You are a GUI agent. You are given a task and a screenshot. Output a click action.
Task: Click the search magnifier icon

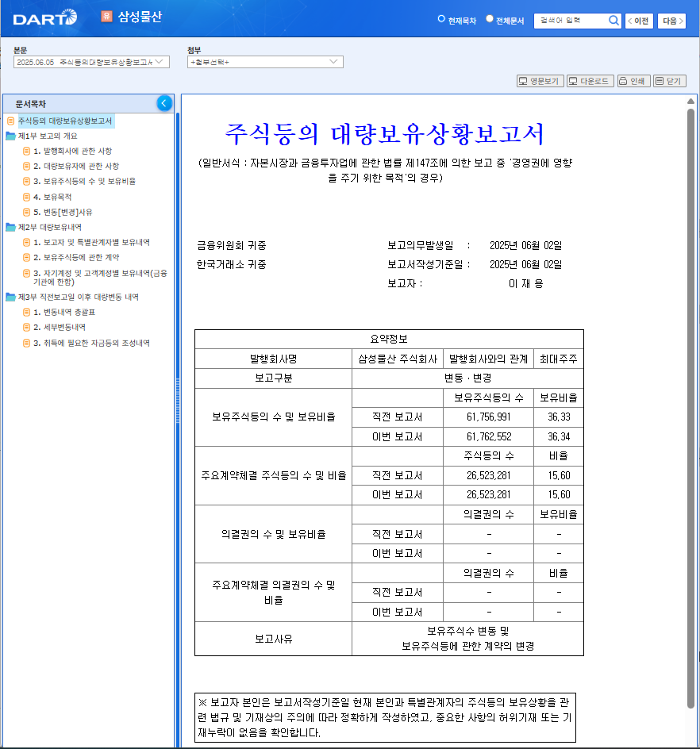(x=613, y=21)
